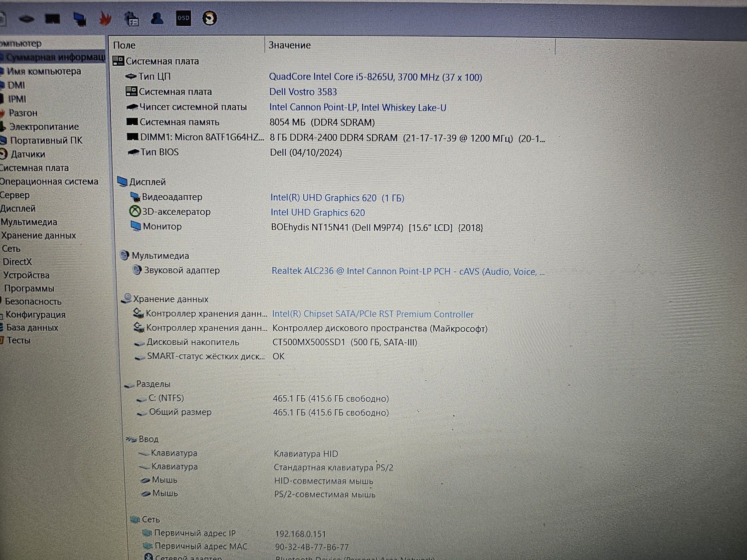This screenshot has width=747, height=560.
Task: Open 3D accelerator Intel UHD Graphics 620 link
Action: tap(317, 212)
